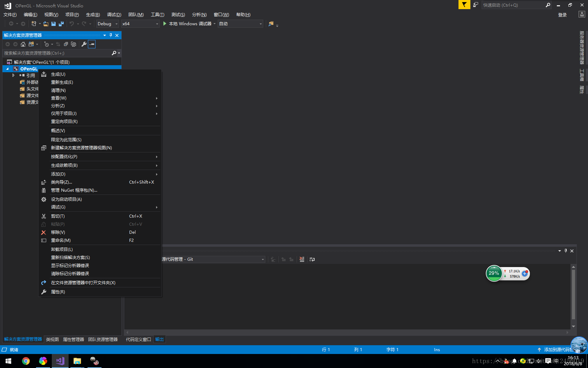
Task: Click the New Project toolbar icon
Action: tap(34, 24)
